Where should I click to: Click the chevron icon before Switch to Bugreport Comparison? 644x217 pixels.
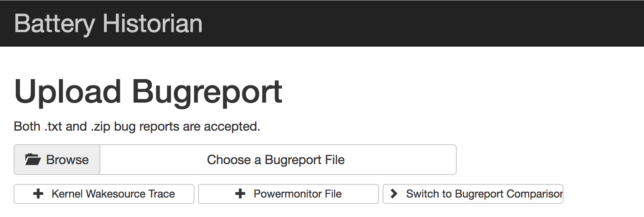pyautogui.click(x=394, y=194)
